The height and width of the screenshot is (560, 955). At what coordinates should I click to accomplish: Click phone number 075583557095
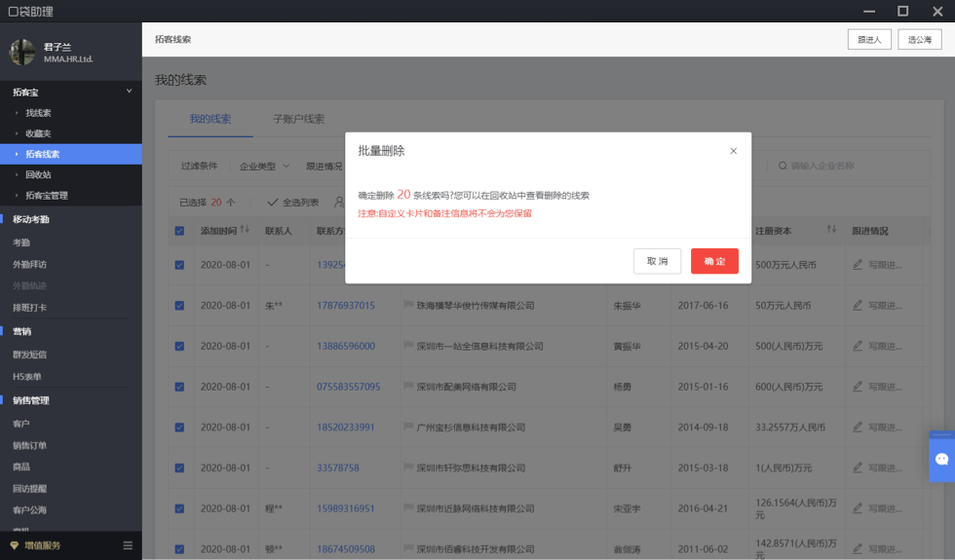[349, 388]
